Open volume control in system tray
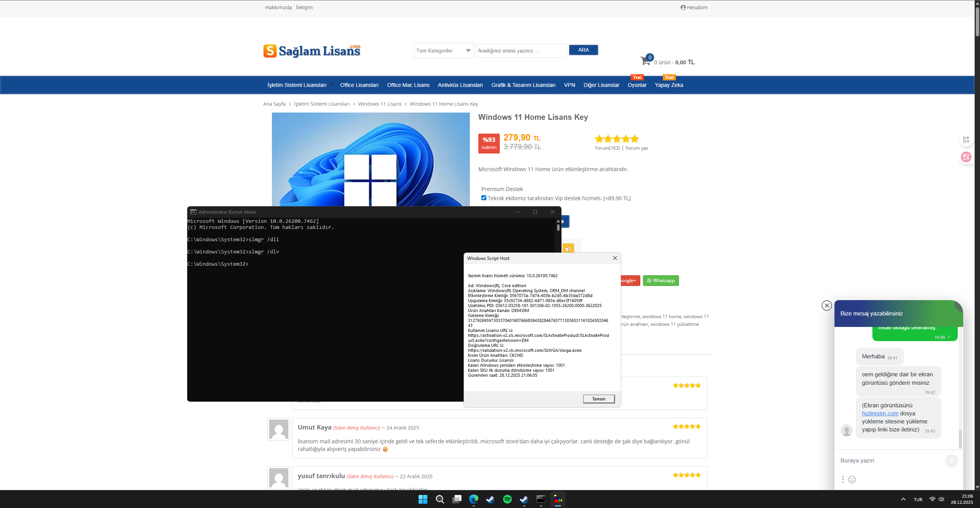This screenshot has height=508, width=980. pyautogui.click(x=941, y=499)
